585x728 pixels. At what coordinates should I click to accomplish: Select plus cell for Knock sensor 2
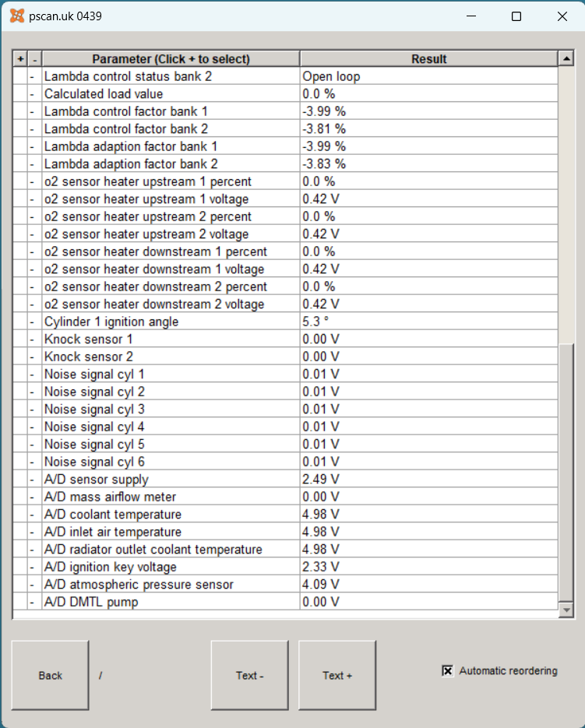(20, 357)
